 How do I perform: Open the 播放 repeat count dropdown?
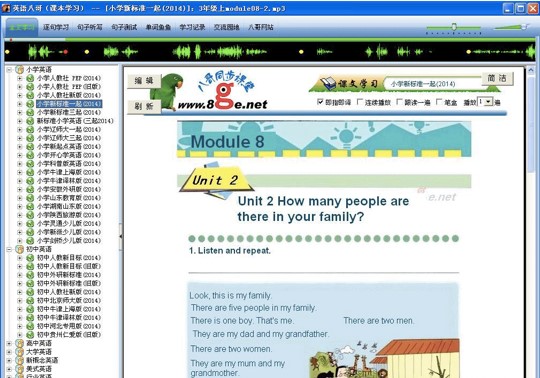[488, 102]
